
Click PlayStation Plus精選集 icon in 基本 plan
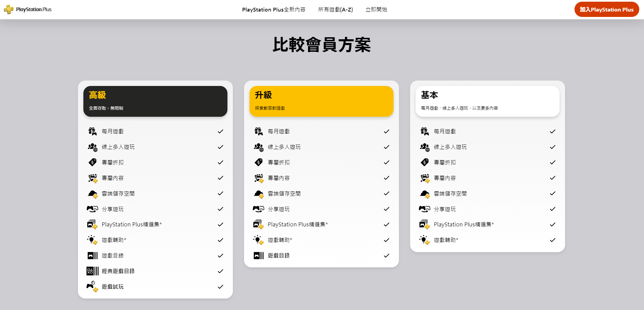425,224
